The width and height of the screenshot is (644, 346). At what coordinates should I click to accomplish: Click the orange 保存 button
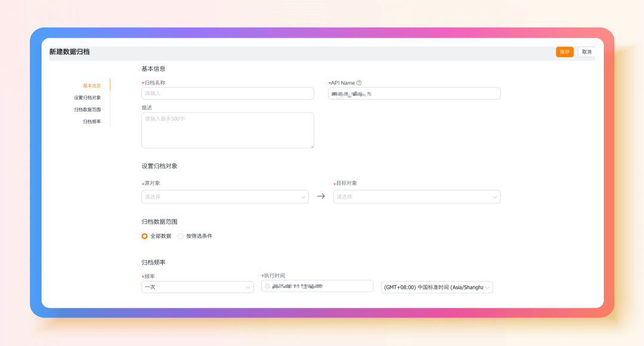564,52
